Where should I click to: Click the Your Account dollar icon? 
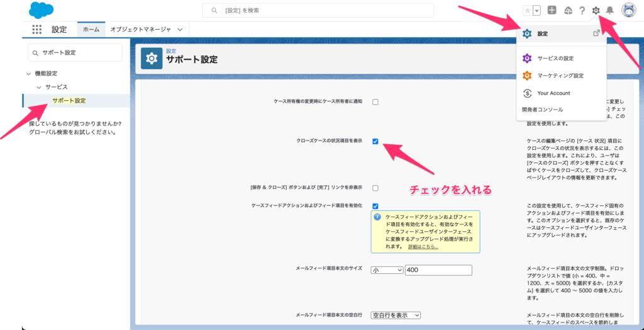(x=527, y=93)
